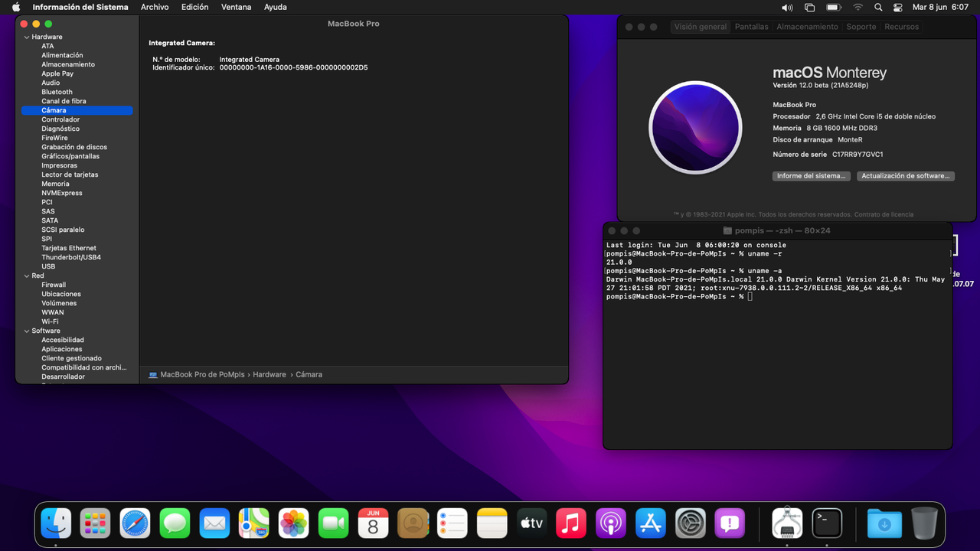Launch Apple TV from the dock
Screen dimensions: 980x551
(532, 523)
